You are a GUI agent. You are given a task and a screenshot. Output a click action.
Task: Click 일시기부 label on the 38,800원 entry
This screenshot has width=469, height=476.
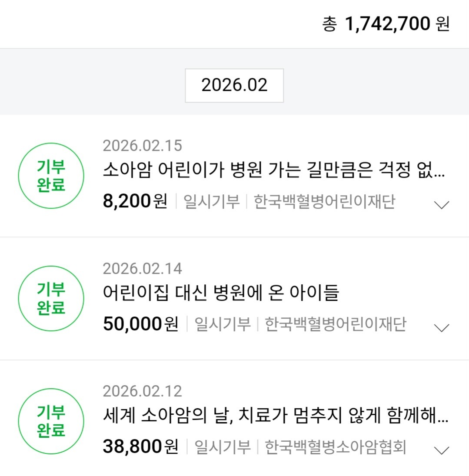(222, 447)
